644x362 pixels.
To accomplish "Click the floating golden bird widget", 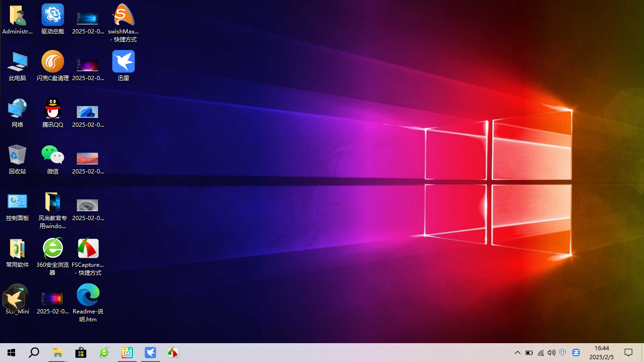I will click(15, 297).
